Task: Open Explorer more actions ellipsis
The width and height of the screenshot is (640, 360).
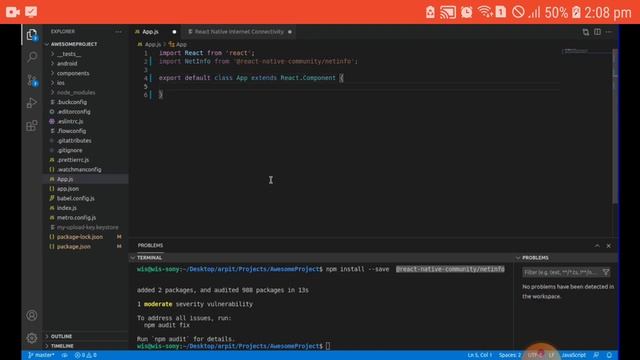Action: [x=118, y=31]
